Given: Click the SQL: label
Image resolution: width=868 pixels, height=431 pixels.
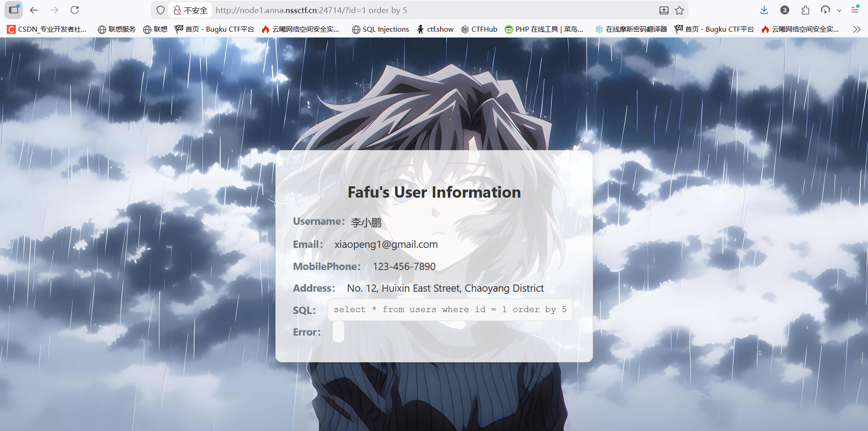Looking at the screenshot, I should pyautogui.click(x=304, y=310).
